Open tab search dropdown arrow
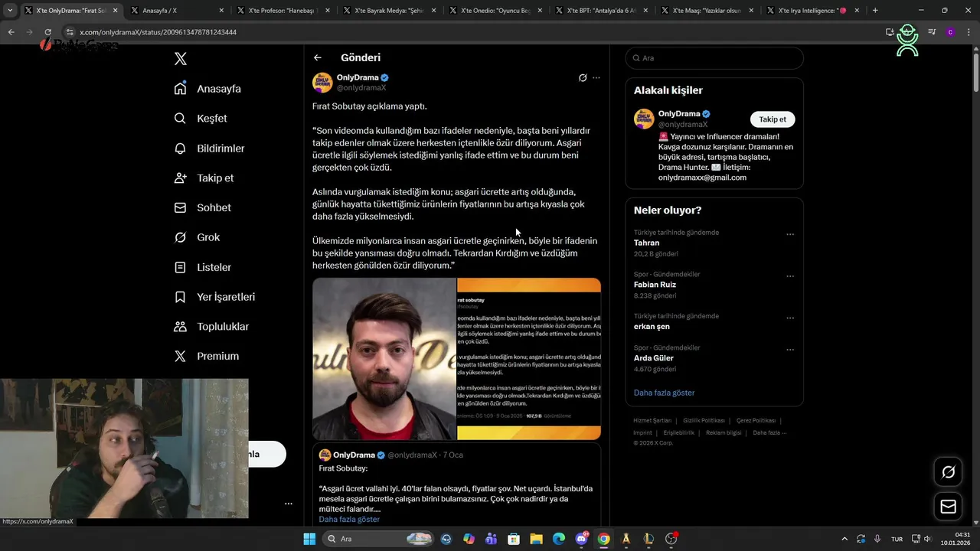This screenshot has height=551, width=980. pos(10,11)
